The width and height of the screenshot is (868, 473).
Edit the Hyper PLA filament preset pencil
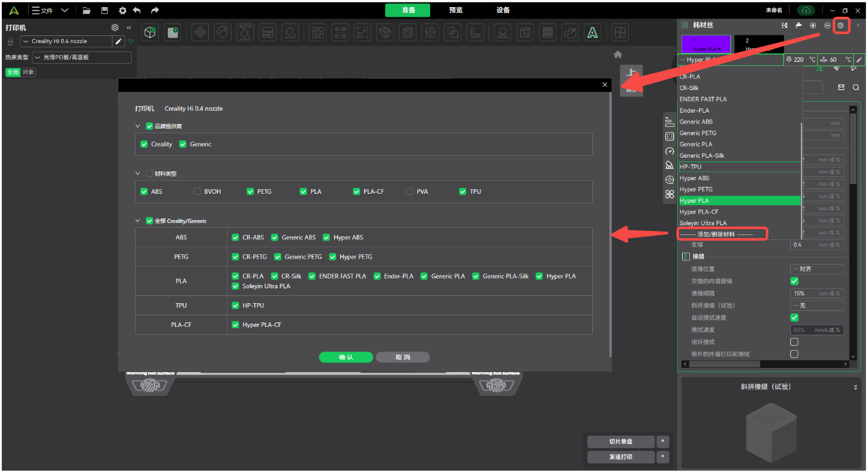[x=859, y=60]
